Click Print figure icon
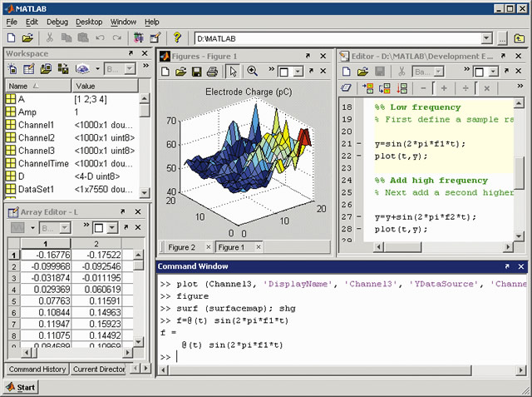This screenshot has height=397, width=532. click(213, 72)
